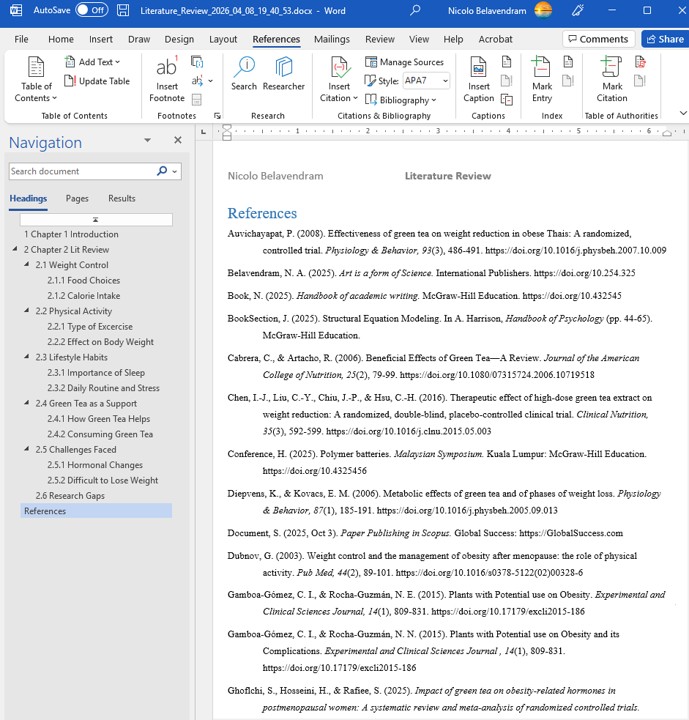The height and width of the screenshot is (720, 689).
Task: Click the Cross-reference icon in Captions
Action: pos(507,99)
